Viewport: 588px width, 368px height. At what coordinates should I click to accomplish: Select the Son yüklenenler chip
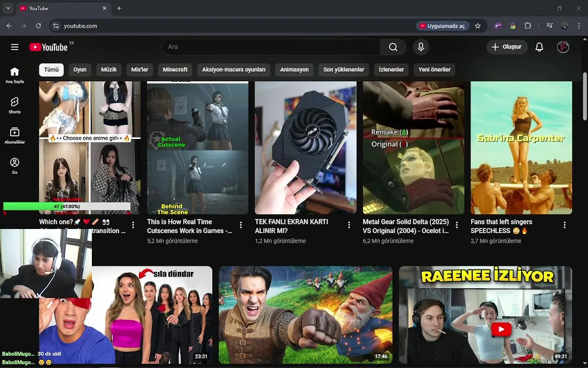point(344,70)
